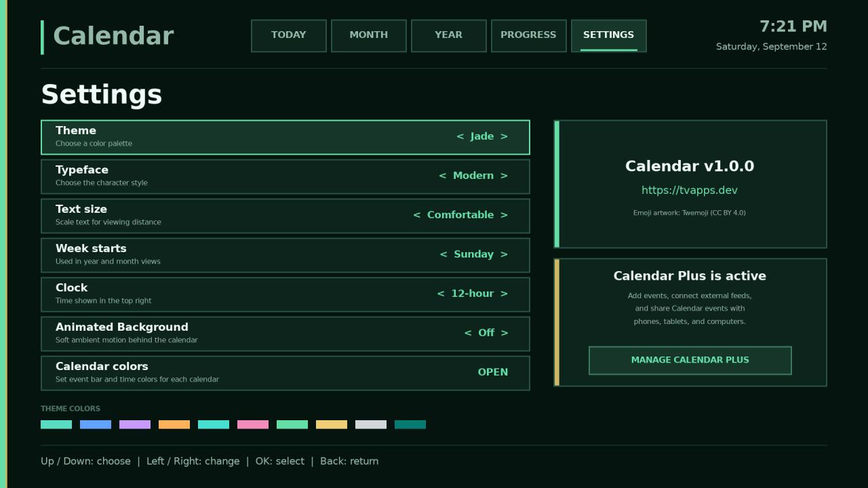
Task: Click previous arrow for Theme
Action: 460,136
